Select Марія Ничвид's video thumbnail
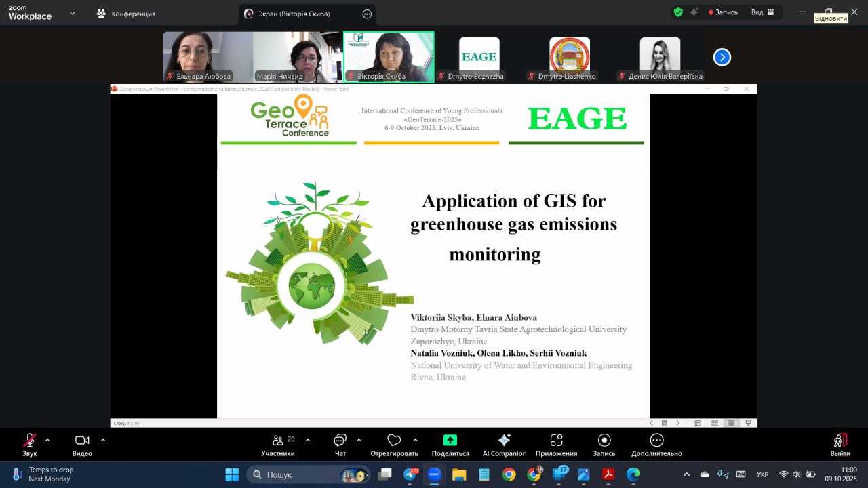Image resolution: width=868 pixels, height=488 pixels. (x=298, y=57)
